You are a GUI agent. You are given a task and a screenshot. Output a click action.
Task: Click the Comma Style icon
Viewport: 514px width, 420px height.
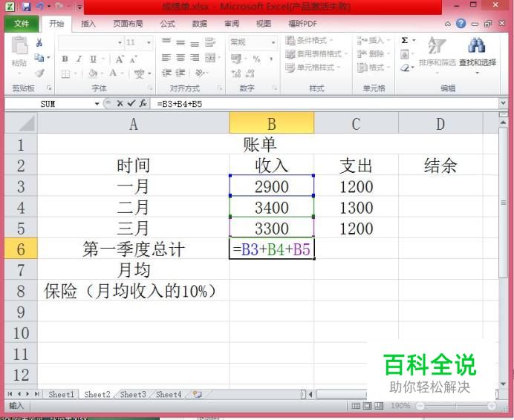(x=271, y=59)
